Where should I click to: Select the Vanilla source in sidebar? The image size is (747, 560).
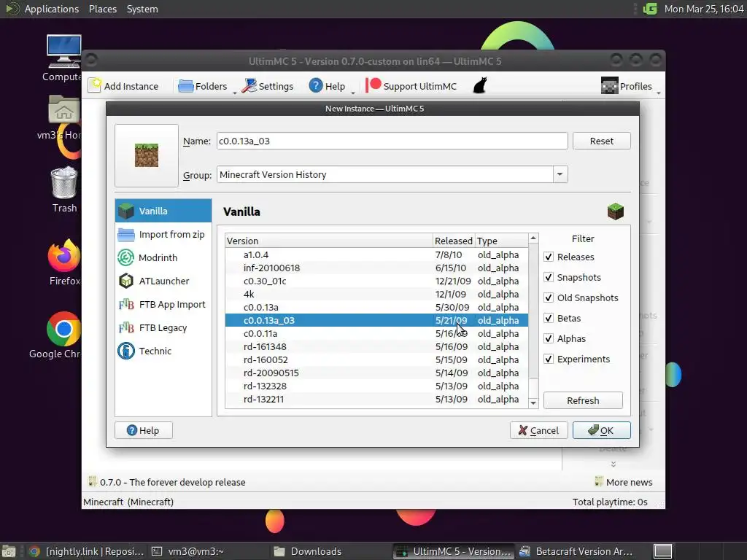[x=163, y=211]
